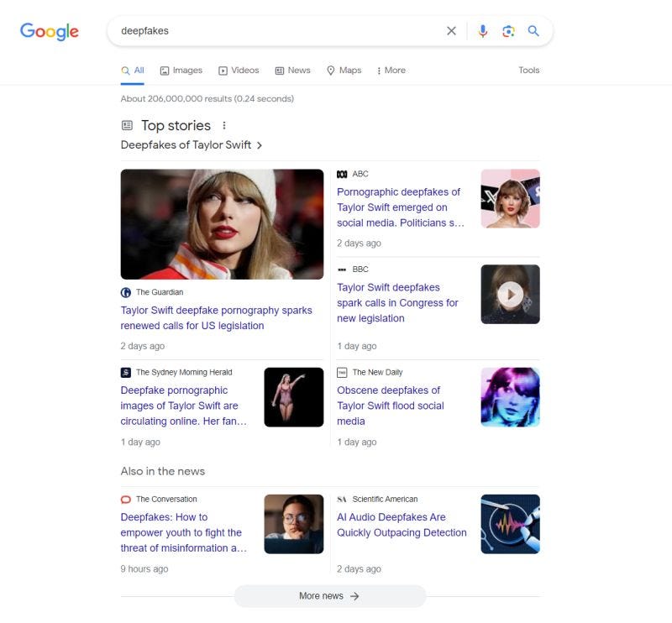Play the BBC video thumbnail
Image resolution: width=672 pixels, height=623 pixels.
510,295
